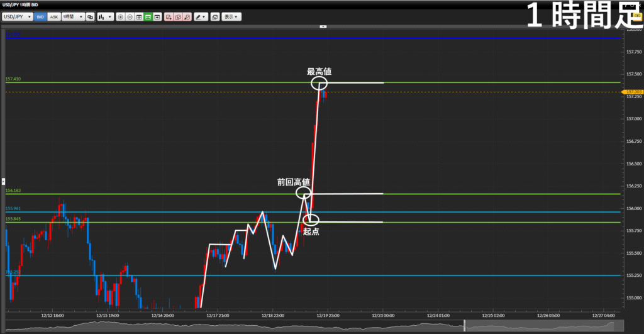Open the drawing pen tool dropdown
This screenshot has width=644, height=334.
tap(201, 16)
